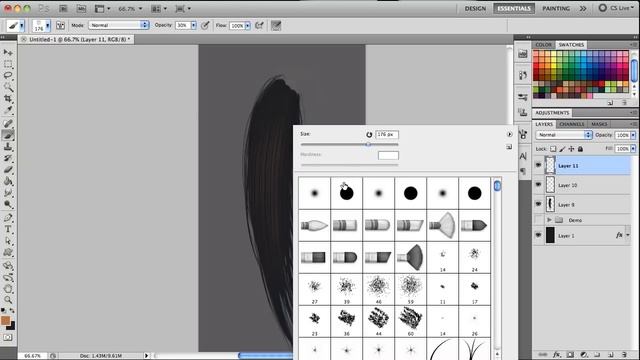Toggle lock position

tap(571, 149)
